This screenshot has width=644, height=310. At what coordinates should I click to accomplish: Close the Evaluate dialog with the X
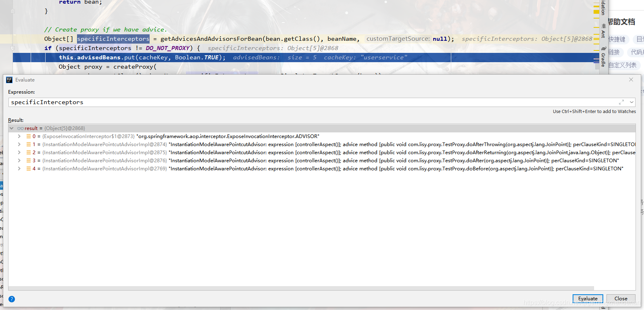tap(631, 80)
